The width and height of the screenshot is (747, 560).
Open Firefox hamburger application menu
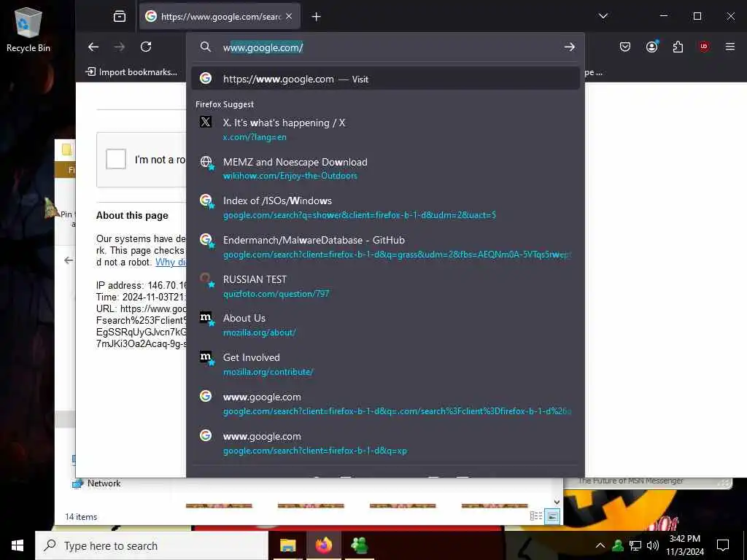729,47
